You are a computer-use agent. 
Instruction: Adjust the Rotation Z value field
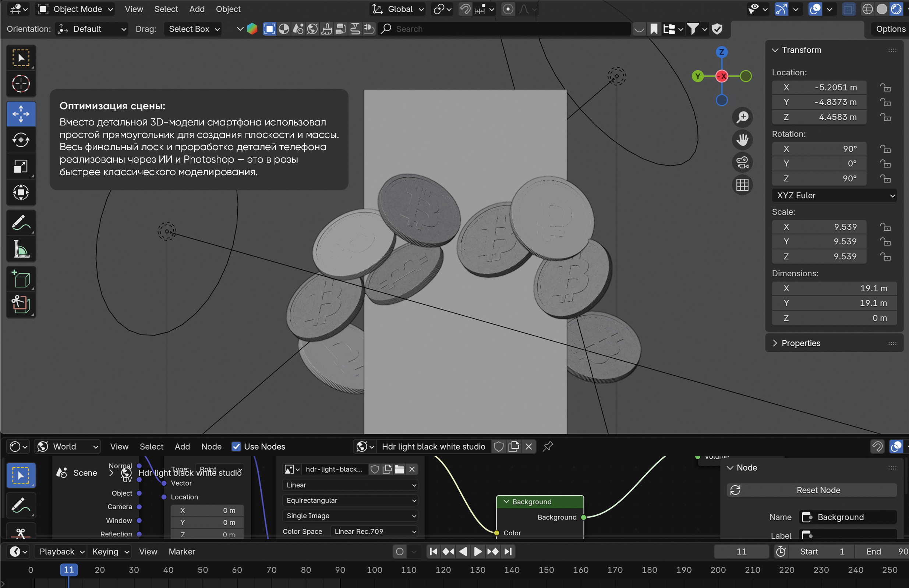(x=819, y=179)
